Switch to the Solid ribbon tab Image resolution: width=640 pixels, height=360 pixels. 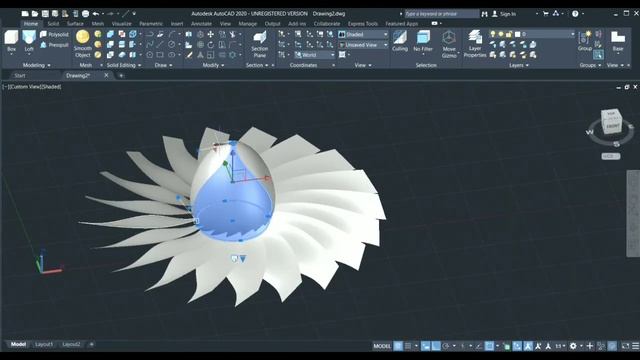coord(53,24)
